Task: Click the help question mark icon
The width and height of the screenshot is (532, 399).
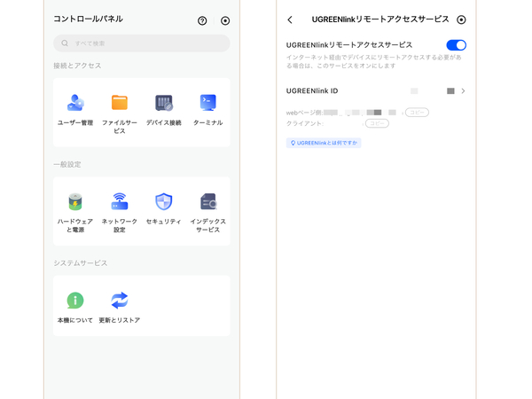Action: click(x=202, y=20)
